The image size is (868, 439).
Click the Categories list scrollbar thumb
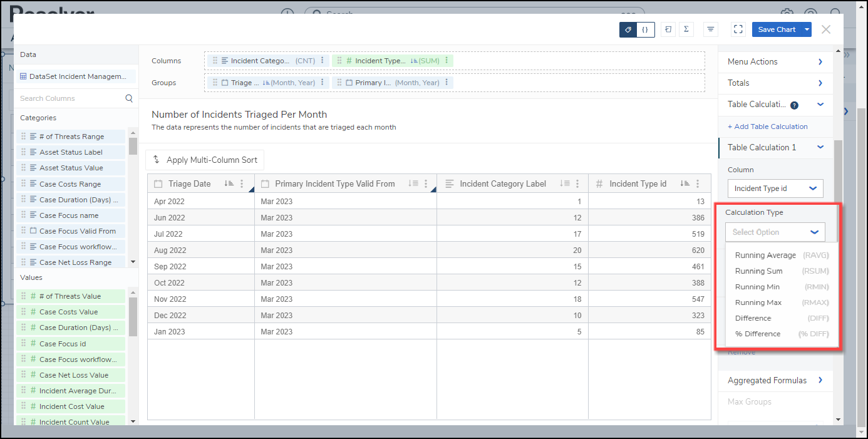pyautogui.click(x=133, y=146)
